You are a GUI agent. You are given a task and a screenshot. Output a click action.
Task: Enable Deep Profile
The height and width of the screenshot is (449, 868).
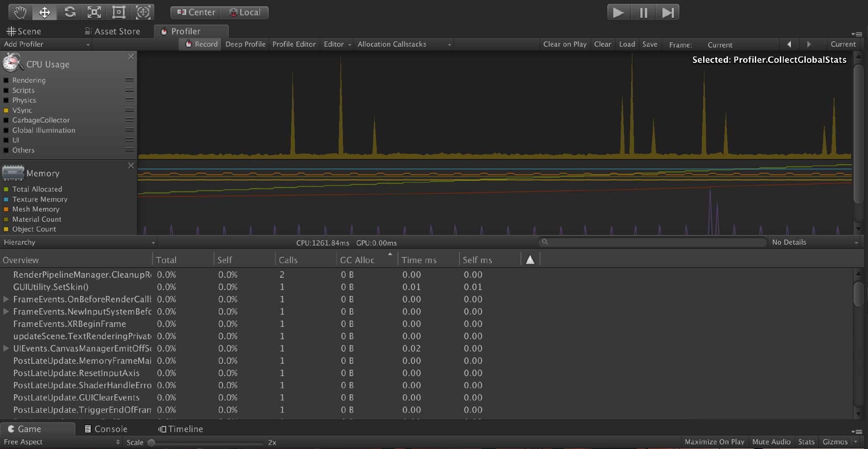point(245,44)
